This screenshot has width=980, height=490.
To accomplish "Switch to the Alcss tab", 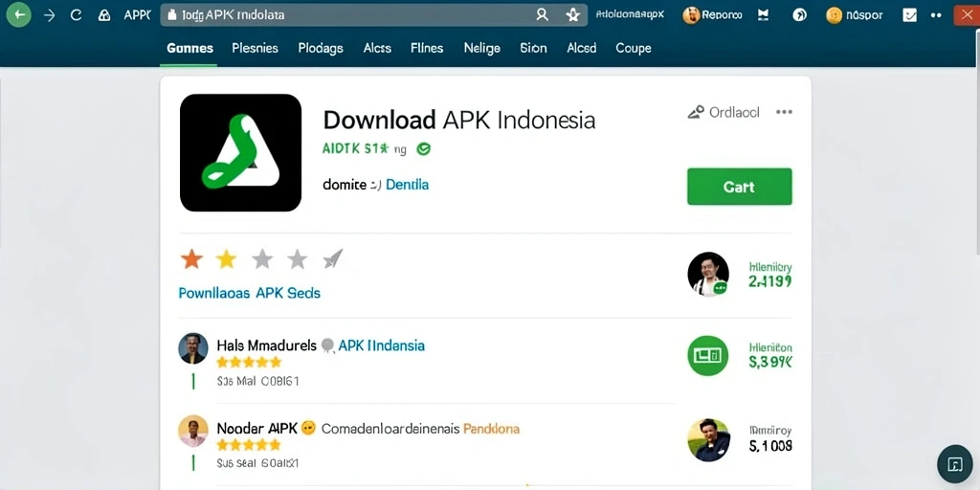I will (377, 48).
